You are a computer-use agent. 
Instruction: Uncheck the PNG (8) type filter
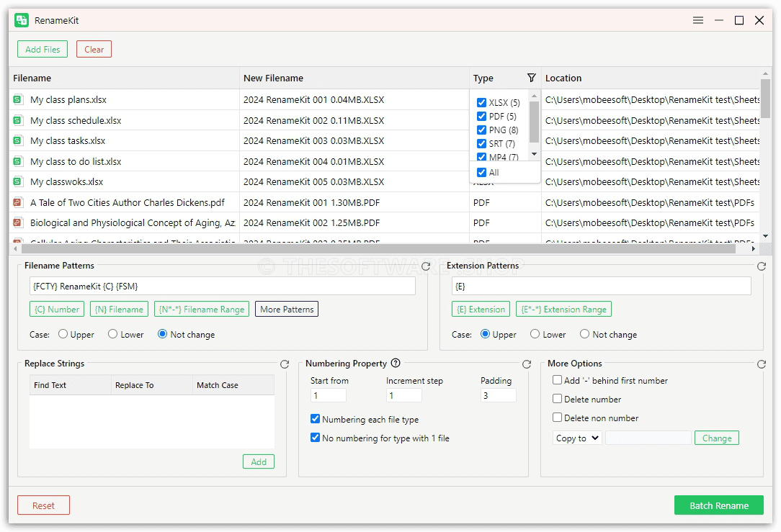click(x=482, y=130)
